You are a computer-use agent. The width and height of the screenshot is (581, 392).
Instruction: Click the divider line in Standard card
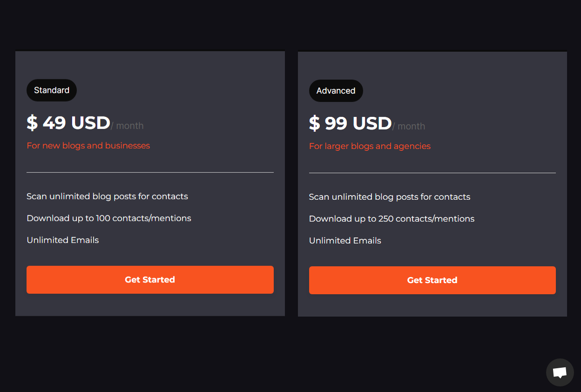pyautogui.click(x=150, y=172)
